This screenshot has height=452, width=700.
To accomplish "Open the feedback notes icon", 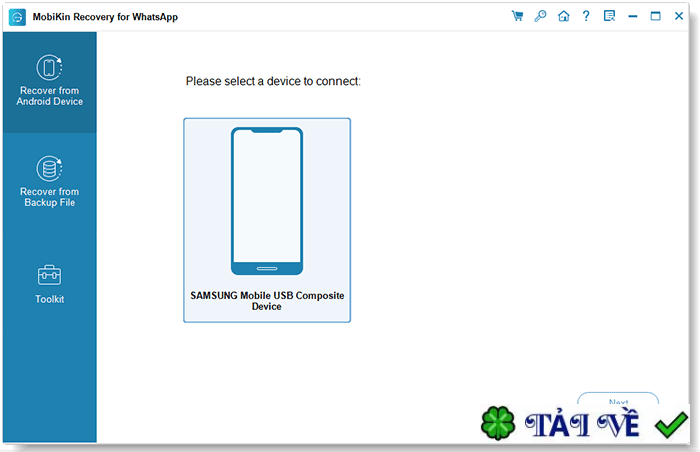I will (x=609, y=16).
